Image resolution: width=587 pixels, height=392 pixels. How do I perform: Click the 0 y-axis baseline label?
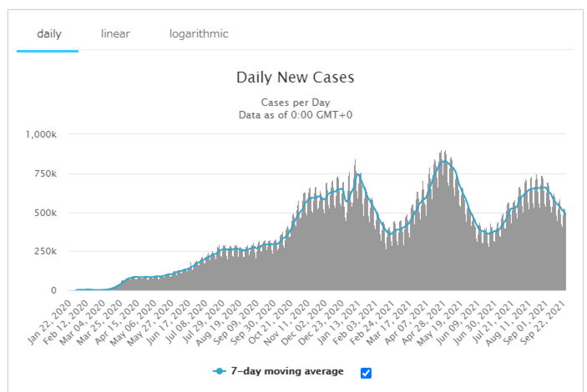pyautogui.click(x=53, y=291)
